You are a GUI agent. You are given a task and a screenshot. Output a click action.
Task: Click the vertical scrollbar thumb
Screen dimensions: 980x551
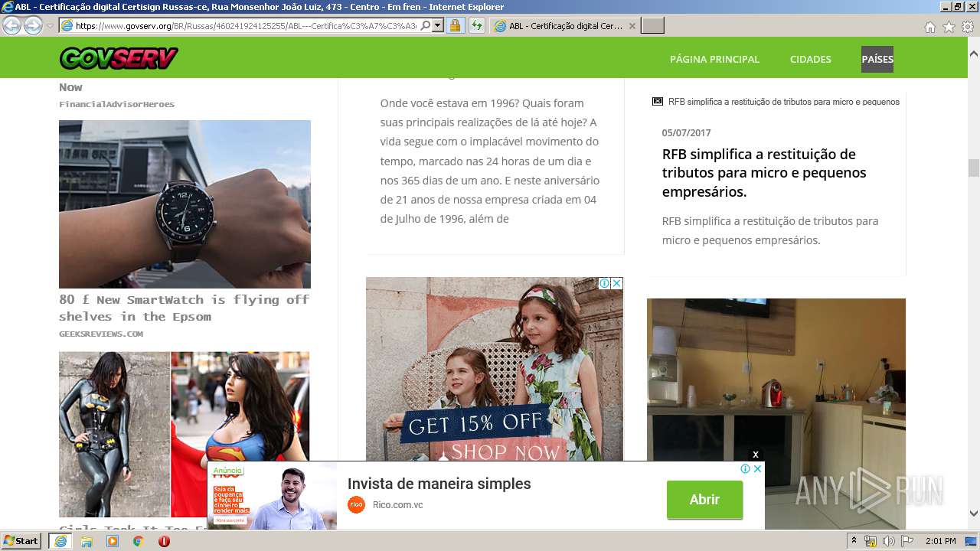tap(973, 168)
